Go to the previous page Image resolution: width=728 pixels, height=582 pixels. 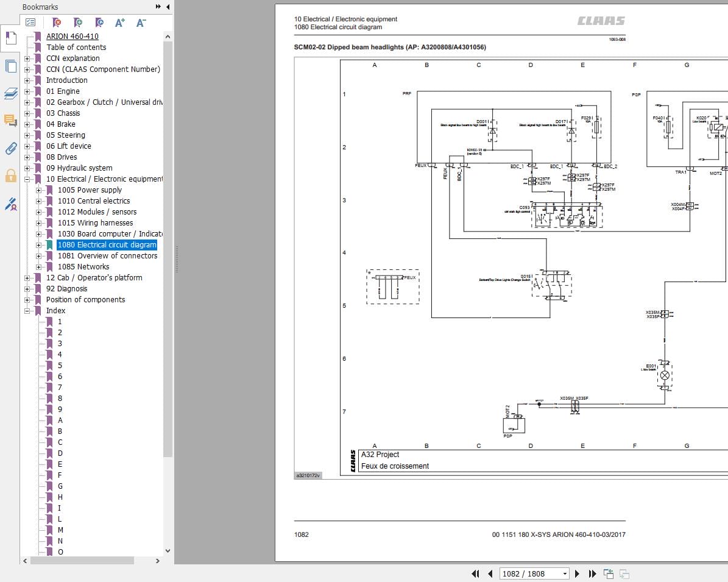pyautogui.click(x=490, y=573)
